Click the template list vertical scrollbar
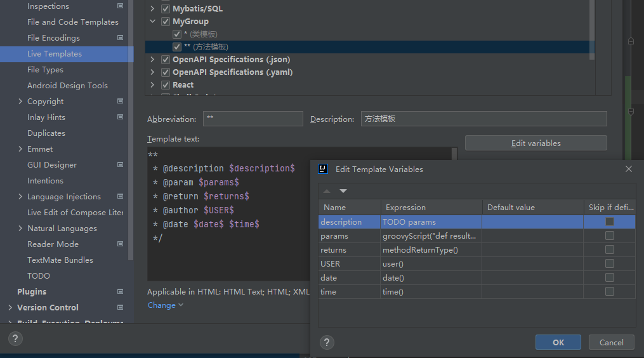644x358 pixels. coord(592,30)
